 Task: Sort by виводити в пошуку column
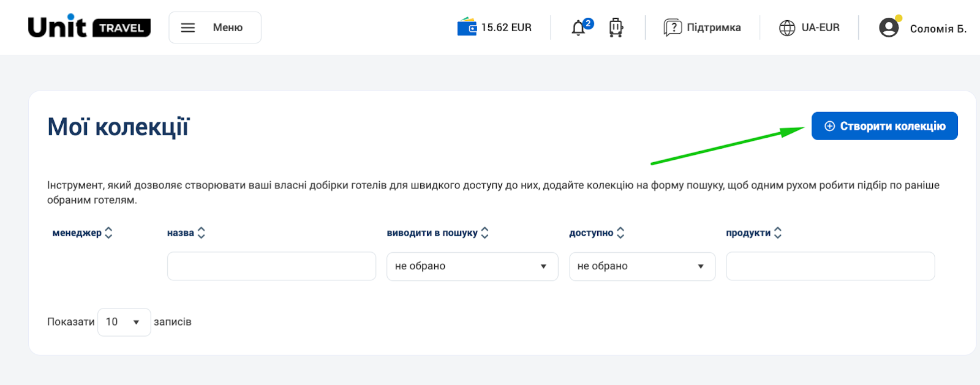[x=437, y=233]
